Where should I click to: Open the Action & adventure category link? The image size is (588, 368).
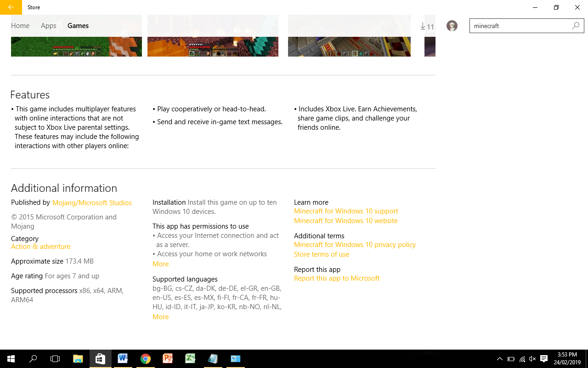[40, 247]
